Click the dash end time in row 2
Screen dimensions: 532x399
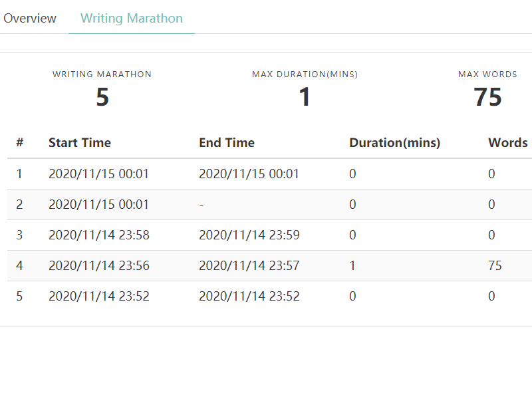point(201,205)
